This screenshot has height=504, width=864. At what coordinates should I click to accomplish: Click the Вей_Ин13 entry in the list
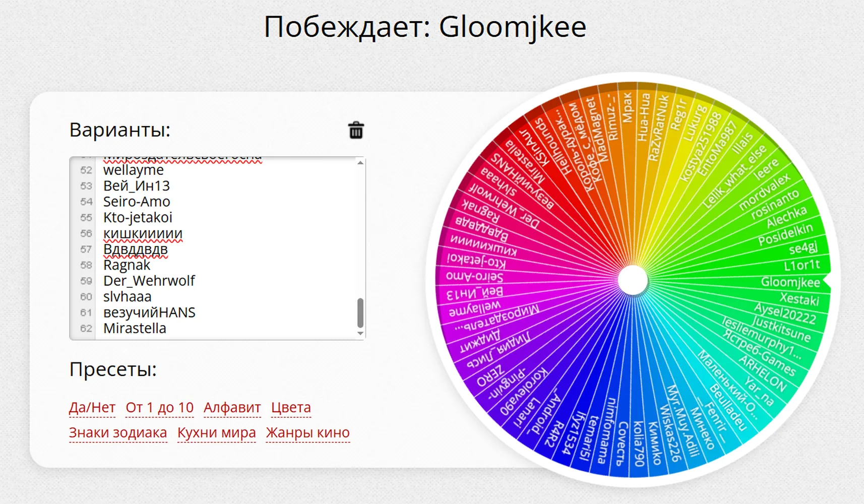point(137,186)
